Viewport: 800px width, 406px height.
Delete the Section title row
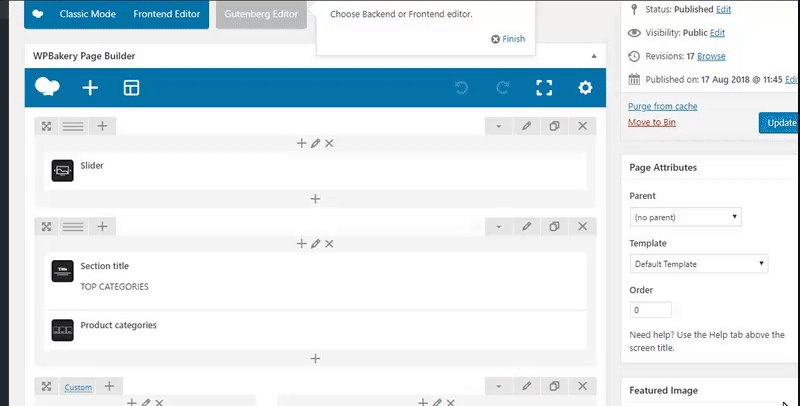(583, 226)
